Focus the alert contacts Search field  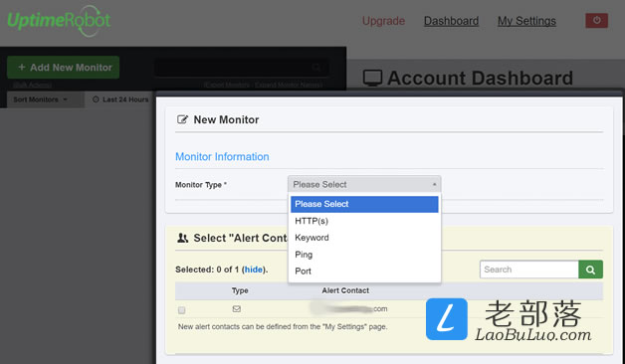click(529, 270)
